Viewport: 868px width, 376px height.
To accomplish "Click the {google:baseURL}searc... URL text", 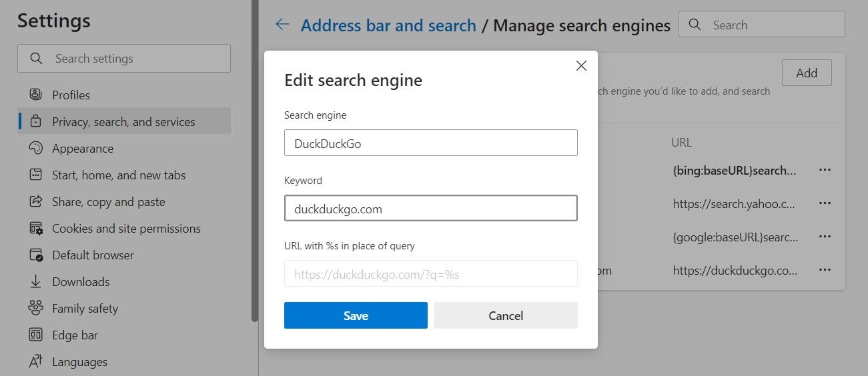I will pyautogui.click(x=735, y=237).
